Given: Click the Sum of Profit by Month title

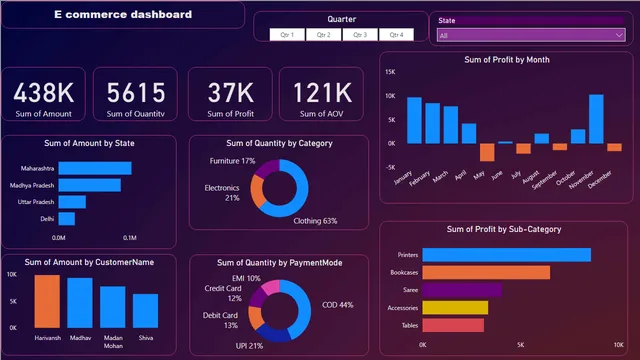Looking at the screenshot, I should pos(507,60).
